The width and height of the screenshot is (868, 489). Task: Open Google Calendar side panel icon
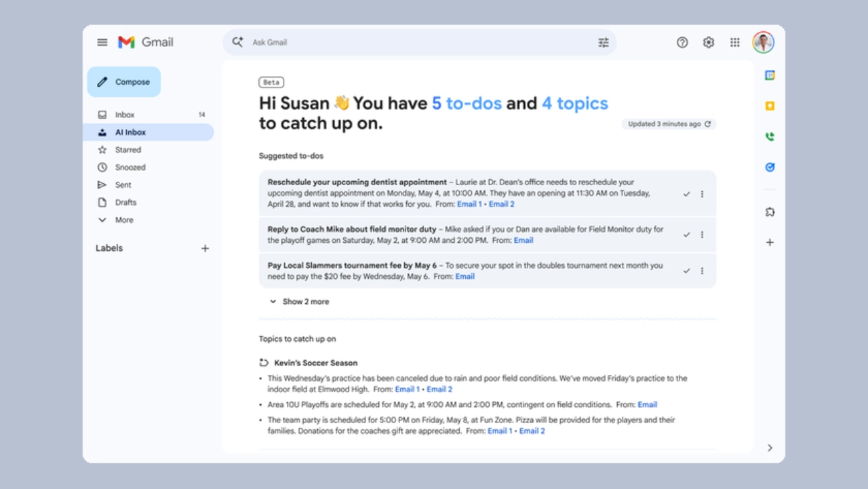[770, 75]
